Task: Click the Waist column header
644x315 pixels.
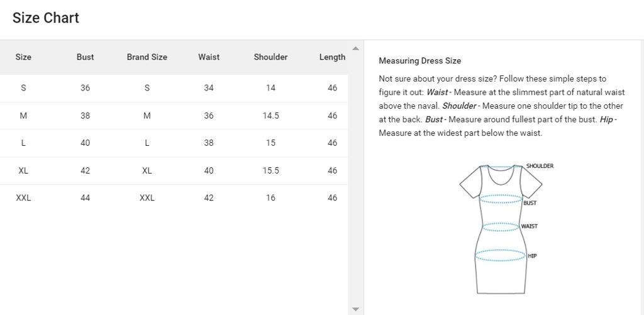Action: pyautogui.click(x=209, y=57)
